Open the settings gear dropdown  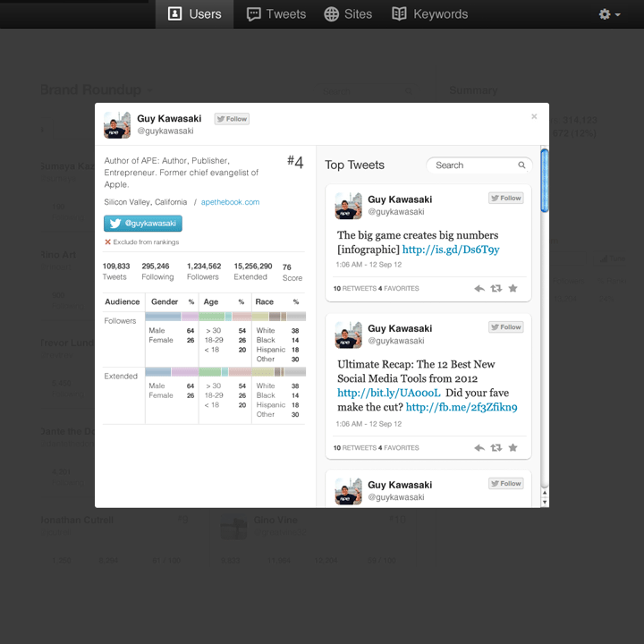(609, 14)
